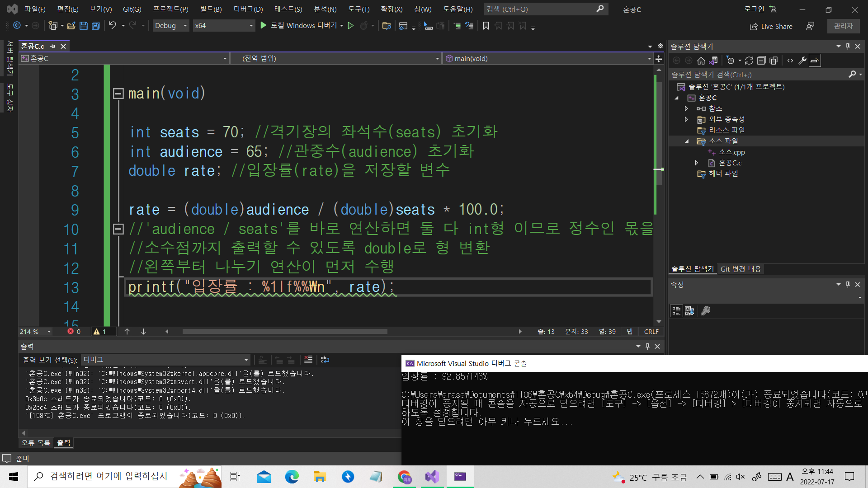This screenshot has width=868, height=488.
Task: Toggle preview selected items button
Action: 815,61
